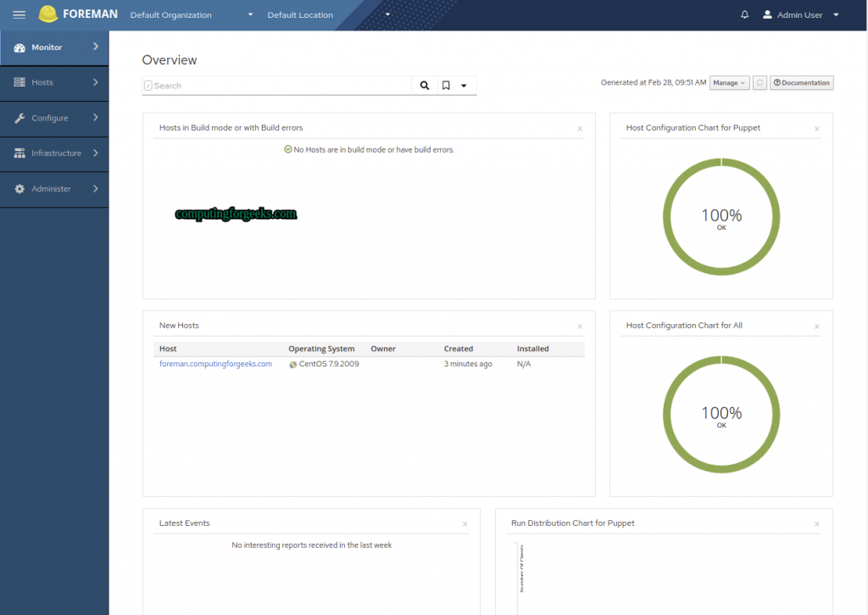Open host foreman.computingforgeeks.com link

pos(215,363)
